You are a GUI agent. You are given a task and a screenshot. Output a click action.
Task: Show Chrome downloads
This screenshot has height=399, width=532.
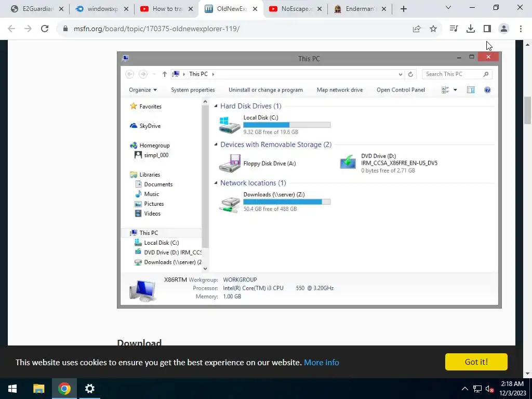point(471,29)
